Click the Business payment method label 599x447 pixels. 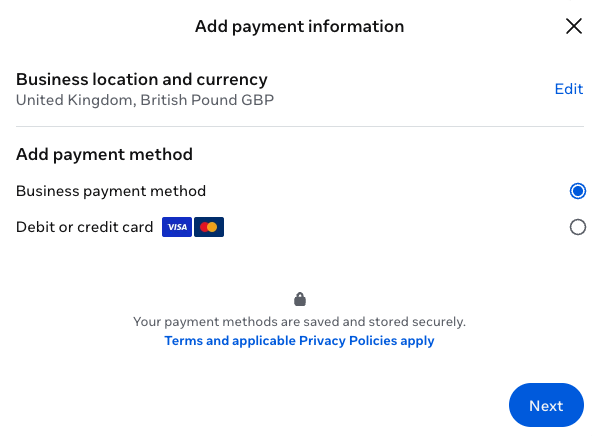pyautogui.click(x=111, y=191)
